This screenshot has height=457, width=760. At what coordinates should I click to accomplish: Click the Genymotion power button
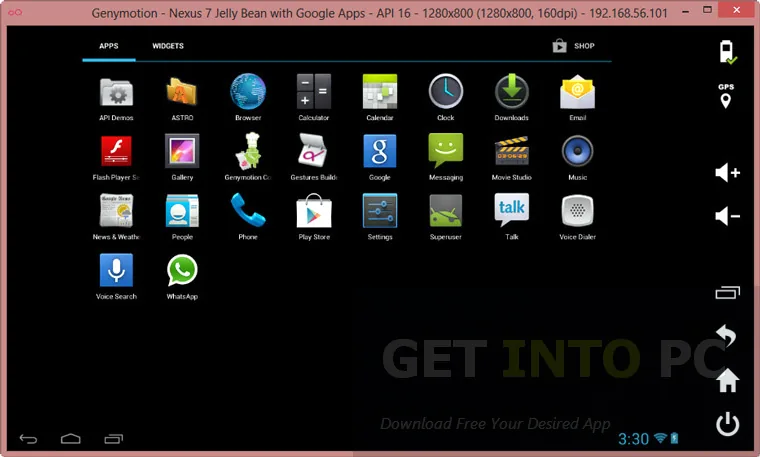point(728,424)
